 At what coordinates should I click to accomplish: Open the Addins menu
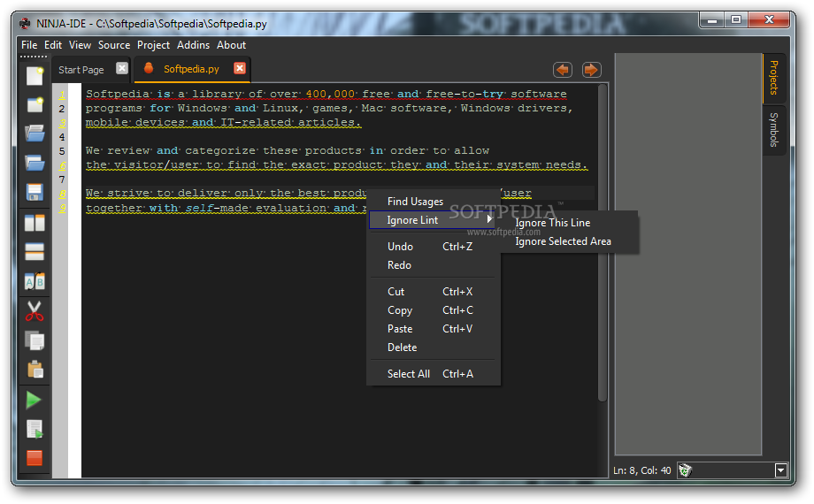[x=193, y=45]
